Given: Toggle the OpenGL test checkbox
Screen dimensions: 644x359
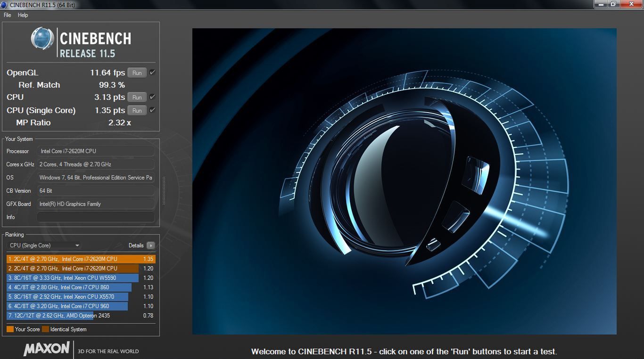Looking at the screenshot, I should click(152, 73).
